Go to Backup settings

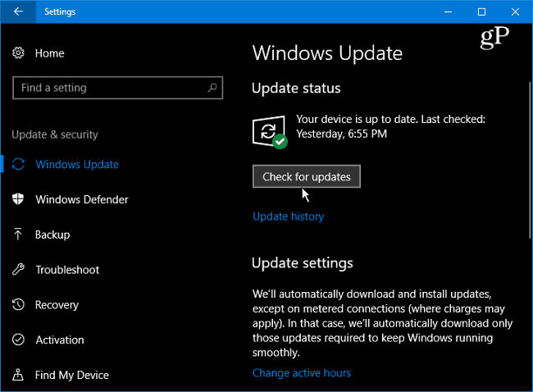click(x=52, y=235)
